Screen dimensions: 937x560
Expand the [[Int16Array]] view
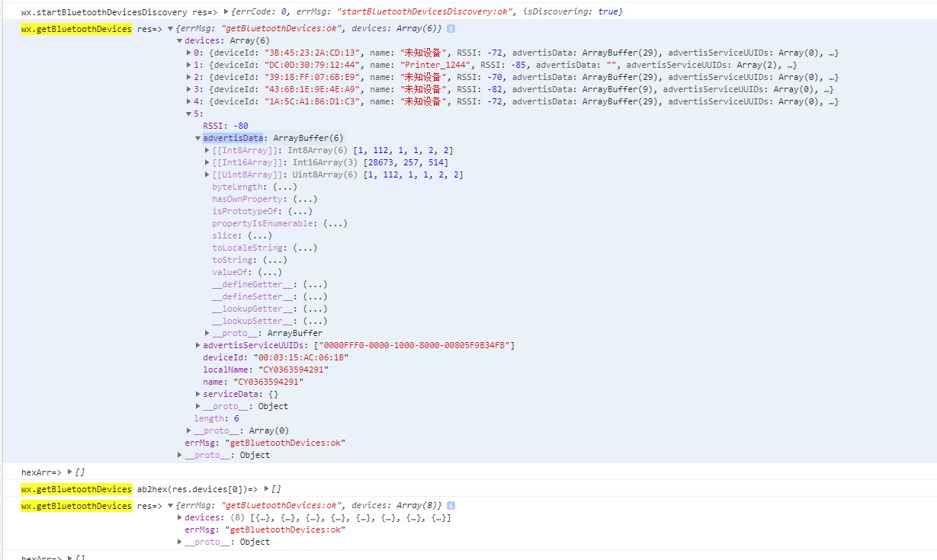click(207, 162)
